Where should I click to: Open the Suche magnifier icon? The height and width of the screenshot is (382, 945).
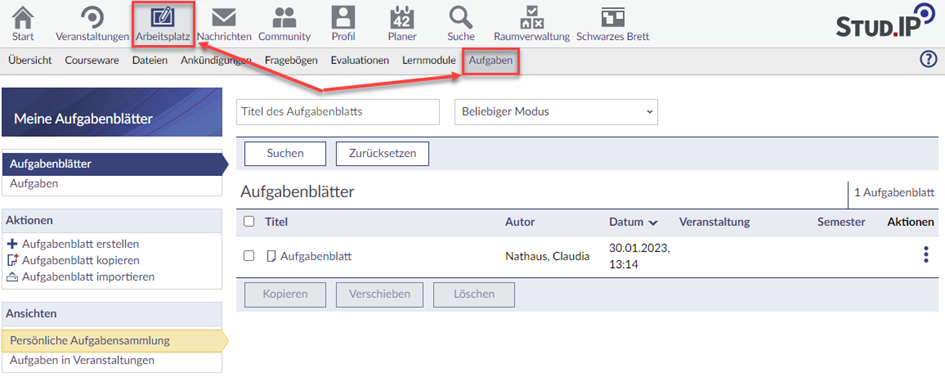pos(461,16)
